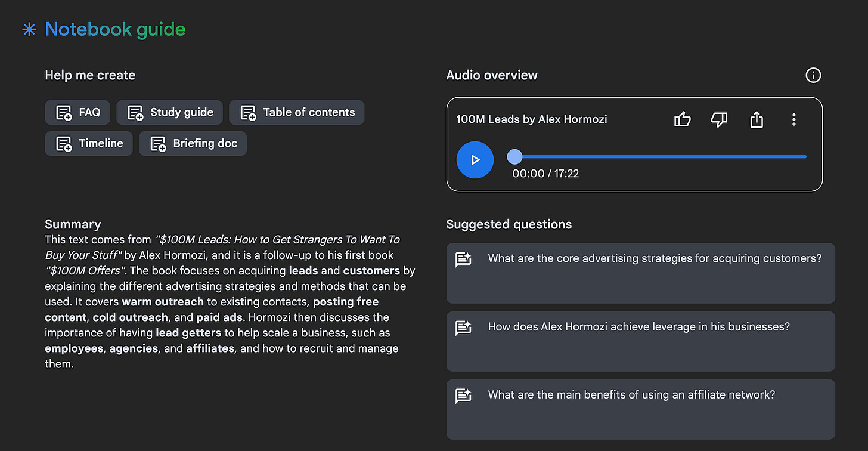Open the three-dot more options menu
The image size is (868, 451).
point(793,119)
